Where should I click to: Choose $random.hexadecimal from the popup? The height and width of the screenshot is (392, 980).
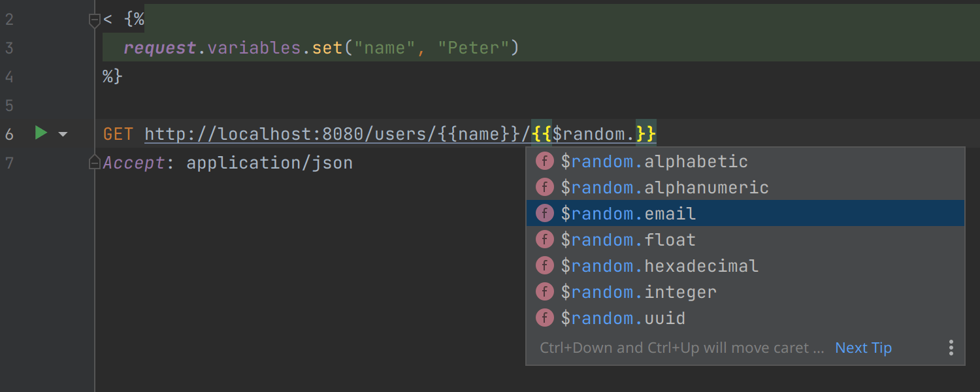point(659,266)
